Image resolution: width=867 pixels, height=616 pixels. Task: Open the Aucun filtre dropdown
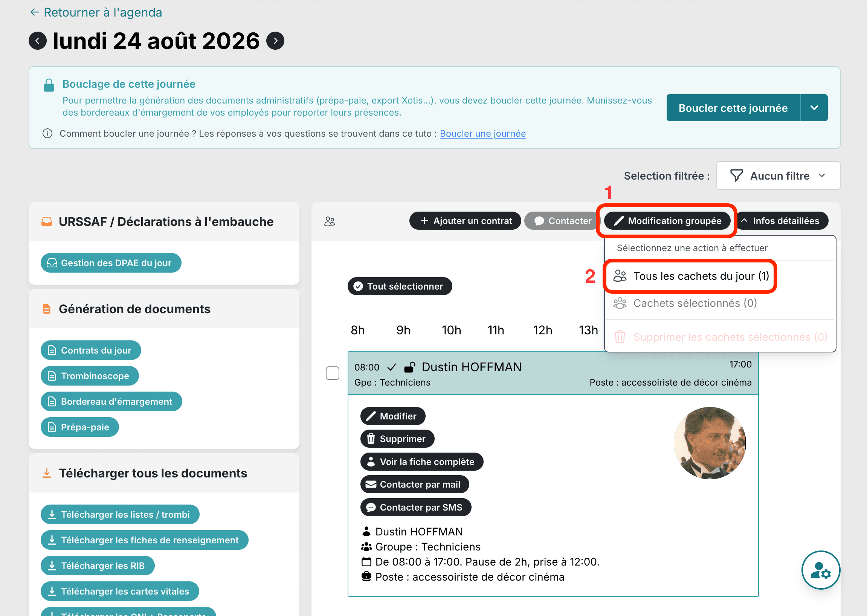click(x=778, y=175)
